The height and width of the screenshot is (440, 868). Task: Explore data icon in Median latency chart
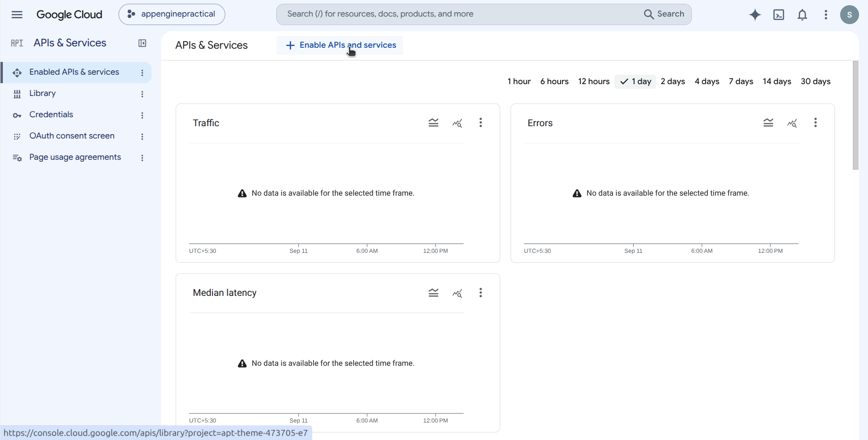(457, 293)
